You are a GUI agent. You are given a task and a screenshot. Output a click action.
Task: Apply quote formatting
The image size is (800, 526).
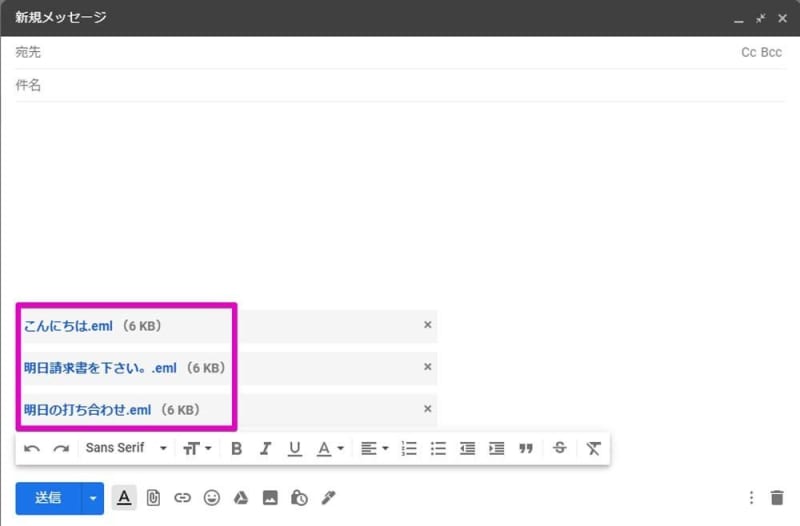[526, 448]
